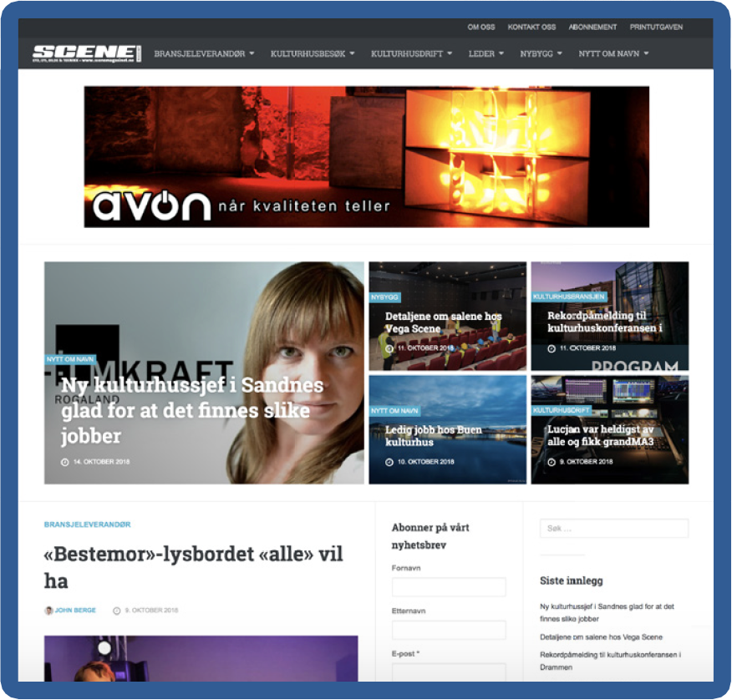Click the clock icon on the Rekordpåmelding card

click(552, 348)
